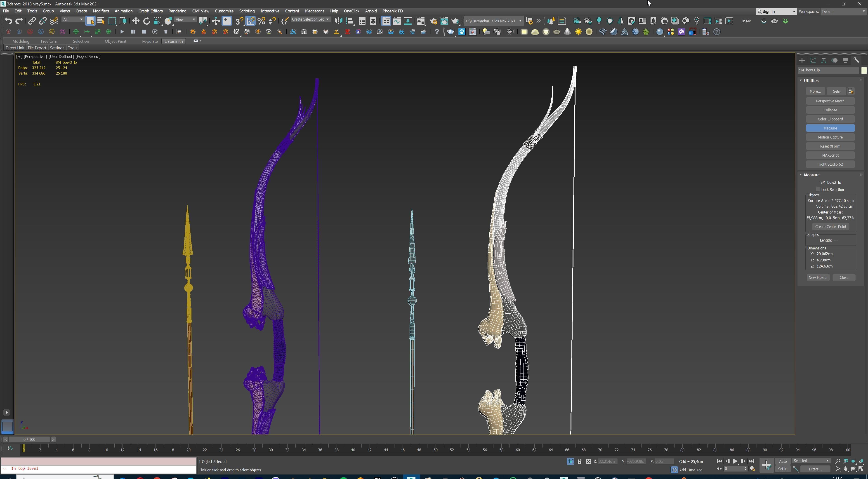Toggle Auto key mode
The height and width of the screenshot is (479, 868).
[783, 461]
